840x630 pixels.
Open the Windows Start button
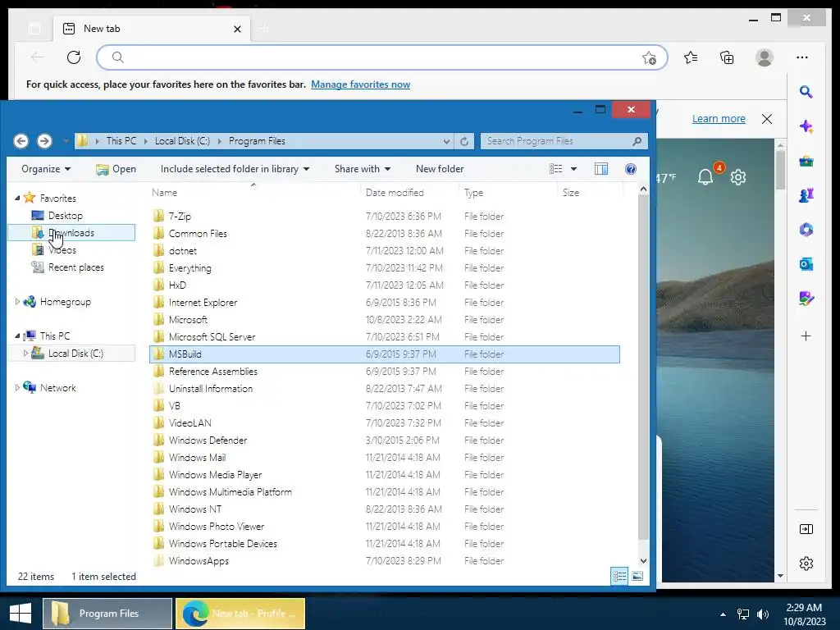click(x=21, y=614)
